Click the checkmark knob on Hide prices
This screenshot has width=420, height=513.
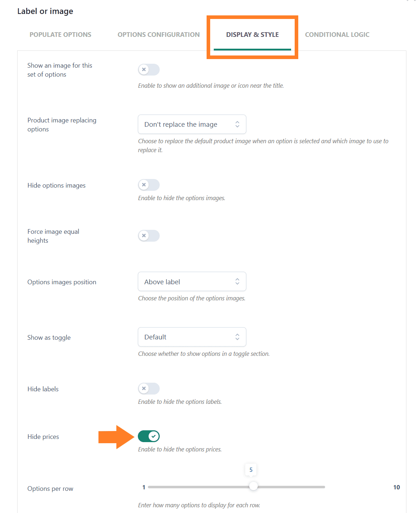point(154,436)
